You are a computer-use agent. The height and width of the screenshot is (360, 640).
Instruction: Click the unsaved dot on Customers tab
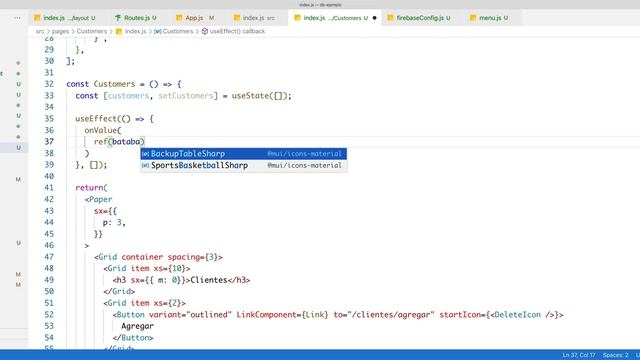pos(374,18)
